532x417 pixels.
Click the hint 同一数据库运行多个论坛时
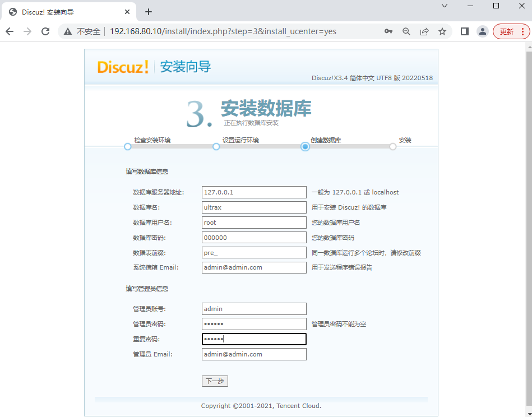pyautogui.click(x=366, y=253)
